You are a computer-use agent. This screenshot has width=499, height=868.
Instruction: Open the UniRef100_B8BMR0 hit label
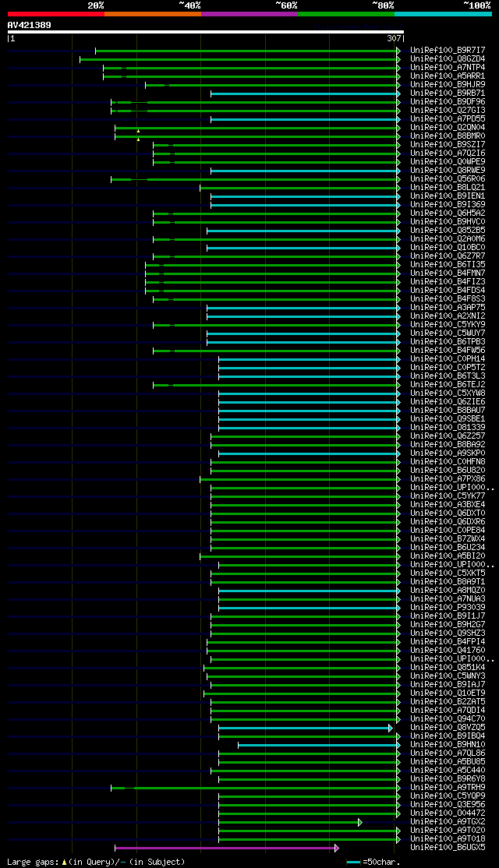[448, 136]
